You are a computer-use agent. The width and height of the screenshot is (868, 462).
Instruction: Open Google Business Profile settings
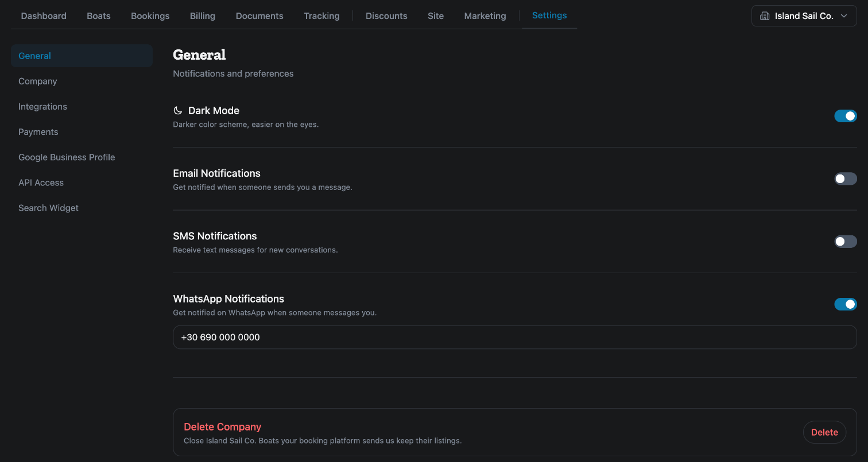pos(82,157)
